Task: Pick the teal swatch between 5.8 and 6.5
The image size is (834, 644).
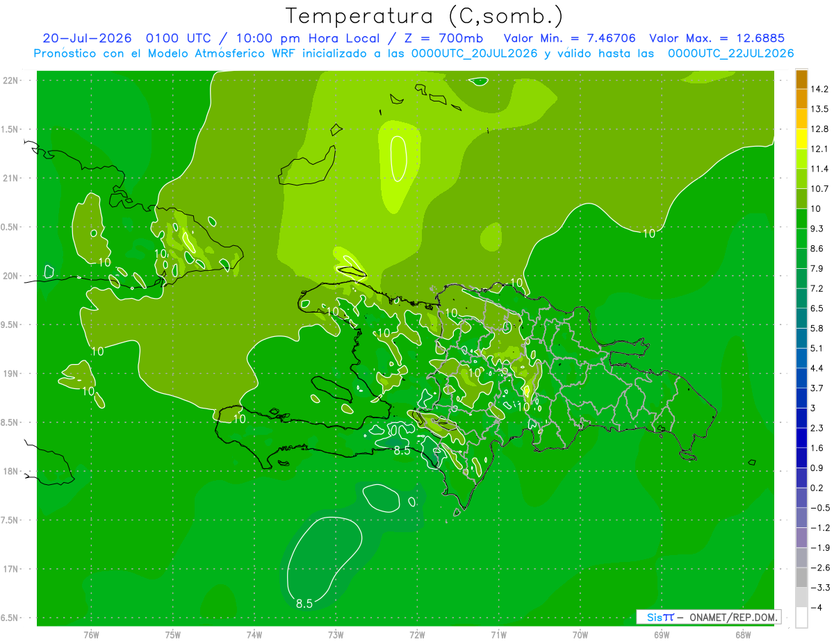Action: [801, 318]
